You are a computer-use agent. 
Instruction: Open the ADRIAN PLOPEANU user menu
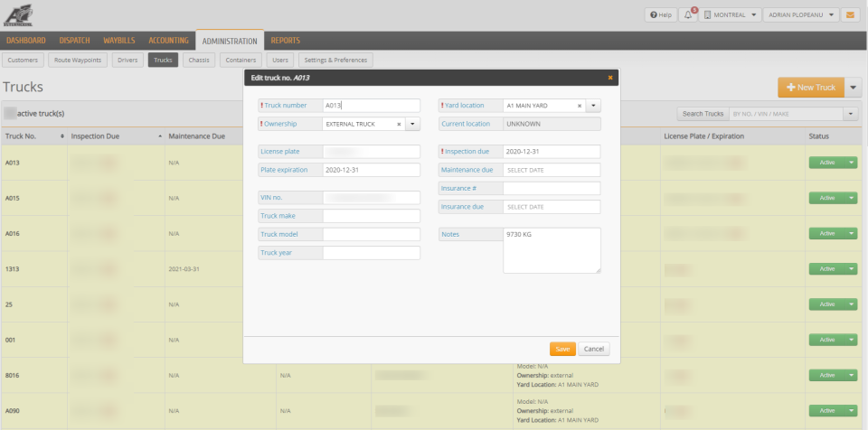[800, 15]
